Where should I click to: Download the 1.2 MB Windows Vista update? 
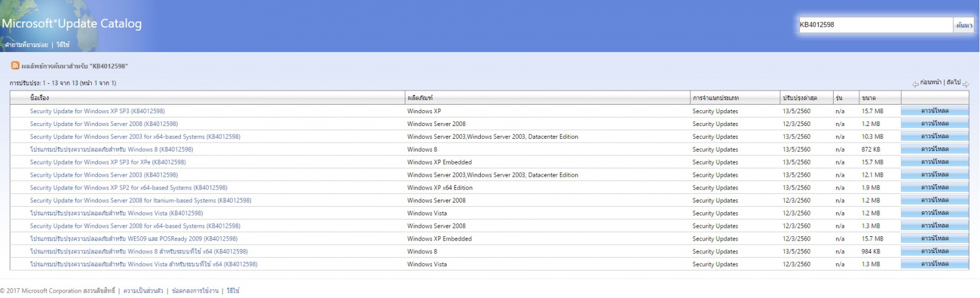pos(935,213)
